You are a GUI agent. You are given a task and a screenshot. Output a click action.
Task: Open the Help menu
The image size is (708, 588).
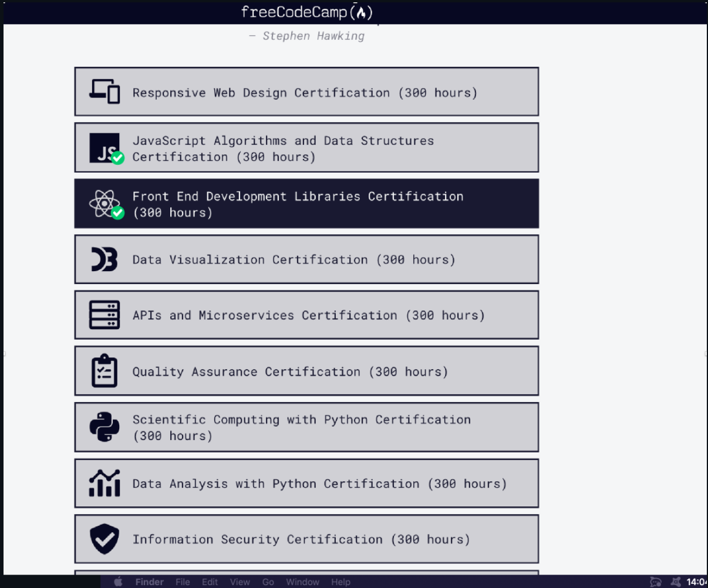[340, 582]
